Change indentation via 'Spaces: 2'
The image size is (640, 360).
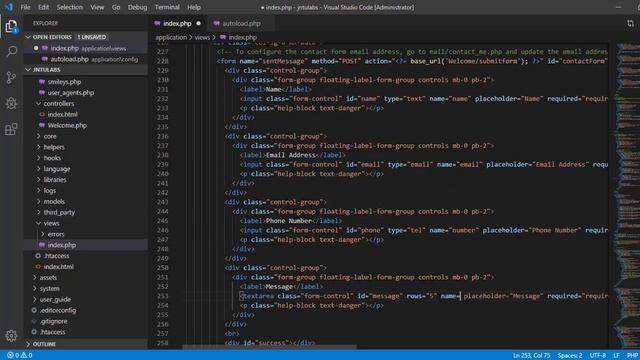[570, 355]
